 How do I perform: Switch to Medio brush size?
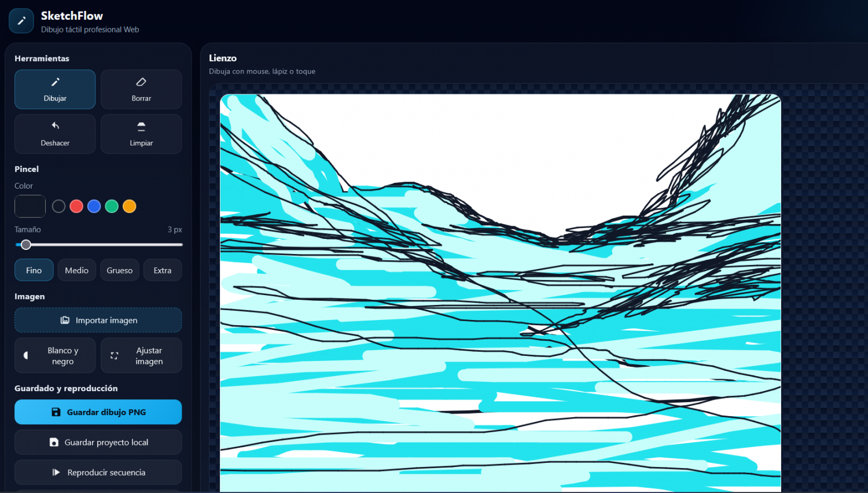point(77,270)
